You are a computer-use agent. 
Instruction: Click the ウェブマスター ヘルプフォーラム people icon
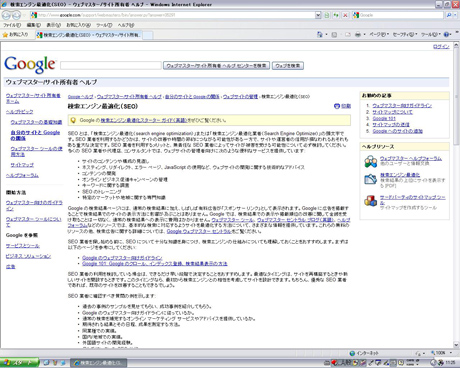click(x=371, y=161)
